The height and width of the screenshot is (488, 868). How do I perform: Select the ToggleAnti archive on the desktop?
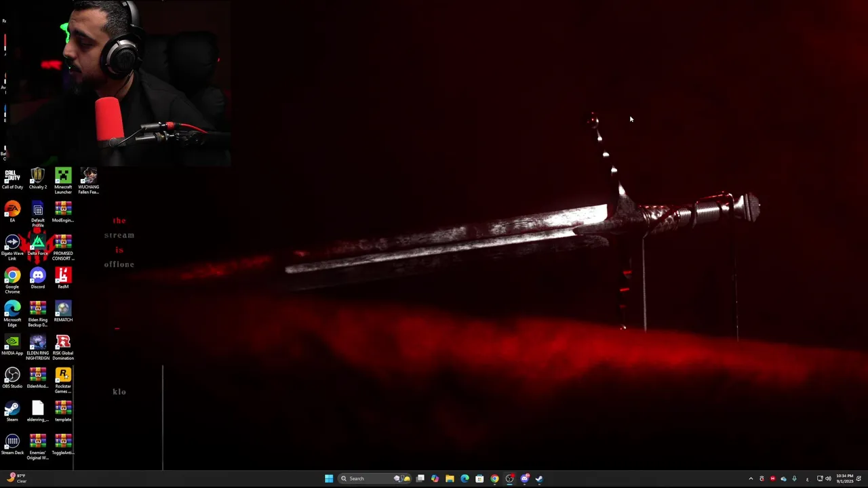[63, 445]
